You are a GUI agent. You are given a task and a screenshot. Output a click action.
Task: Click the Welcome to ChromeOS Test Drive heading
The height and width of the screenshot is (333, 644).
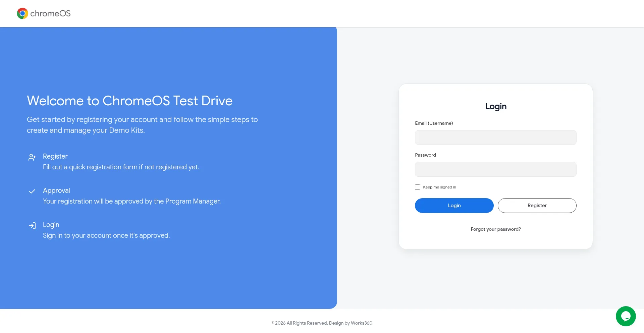(129, 101)
